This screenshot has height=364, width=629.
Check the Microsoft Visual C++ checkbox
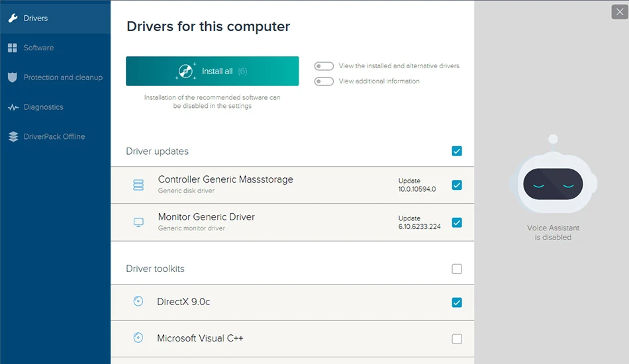pyautogui.click(x=457, y=339)
